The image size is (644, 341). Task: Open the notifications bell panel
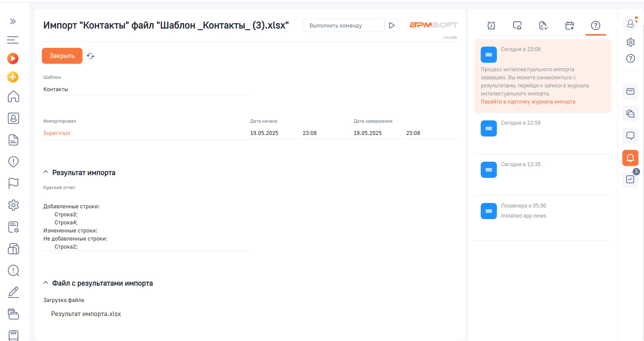(x=630, y=158)
